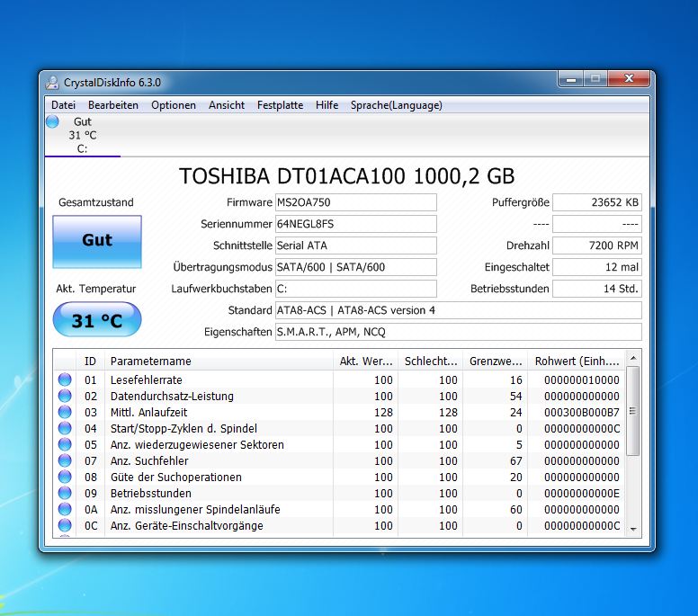698x616 pixels.
Task: Click status orb for Datendurchsatz-Leistung row
Action: pyautogui.click(x=65, y=396)
